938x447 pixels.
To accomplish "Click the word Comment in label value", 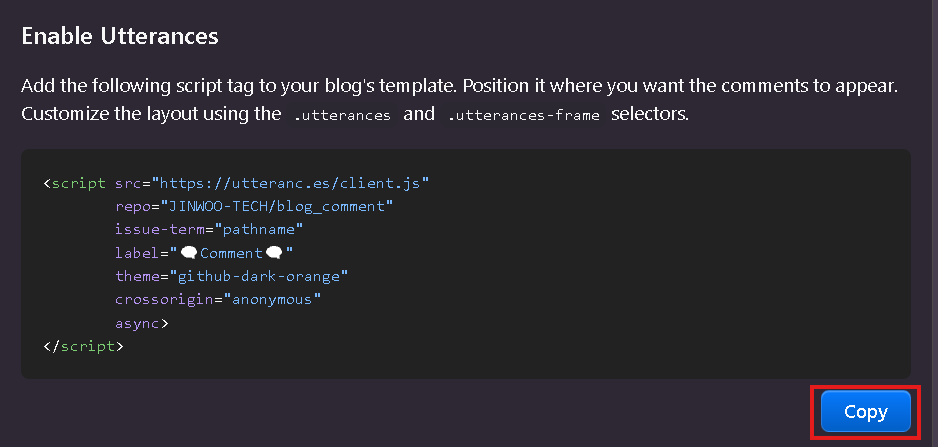I will 232,253.
